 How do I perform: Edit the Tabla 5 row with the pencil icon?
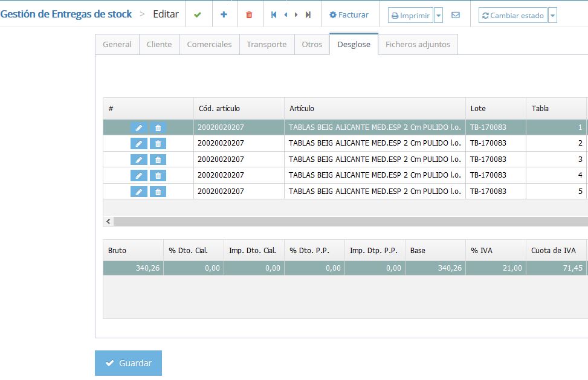coord(139,192)
